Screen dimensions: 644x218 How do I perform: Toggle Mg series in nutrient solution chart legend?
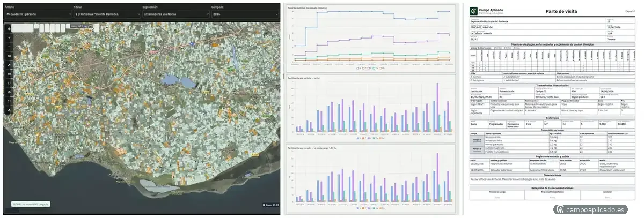381,68
